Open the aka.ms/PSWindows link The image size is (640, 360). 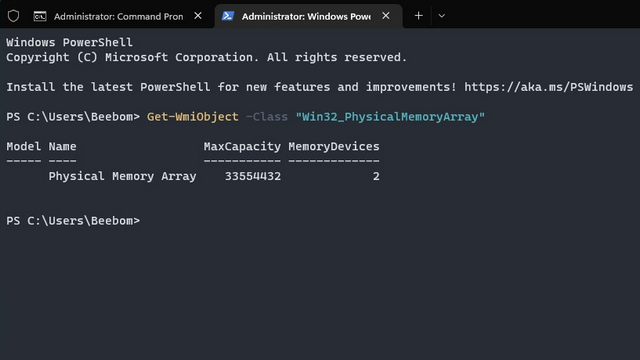click(549, 87)
